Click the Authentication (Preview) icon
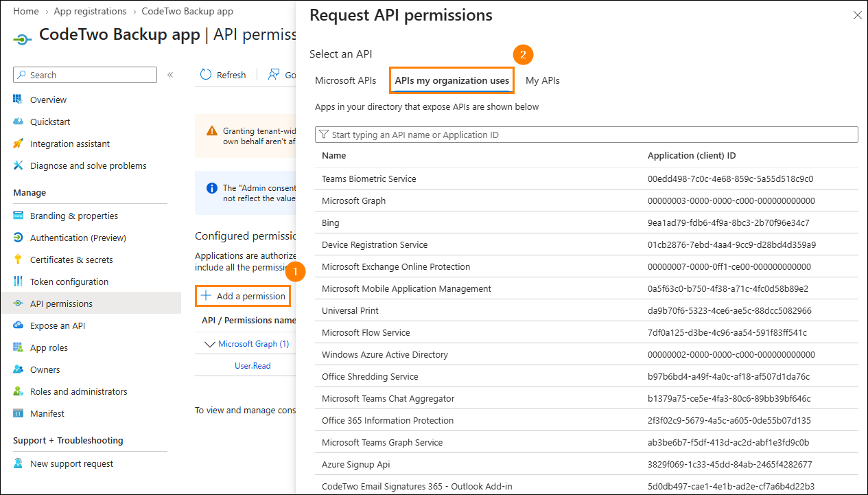The height and width of the screenshot is (495, 868). (18, 238)
